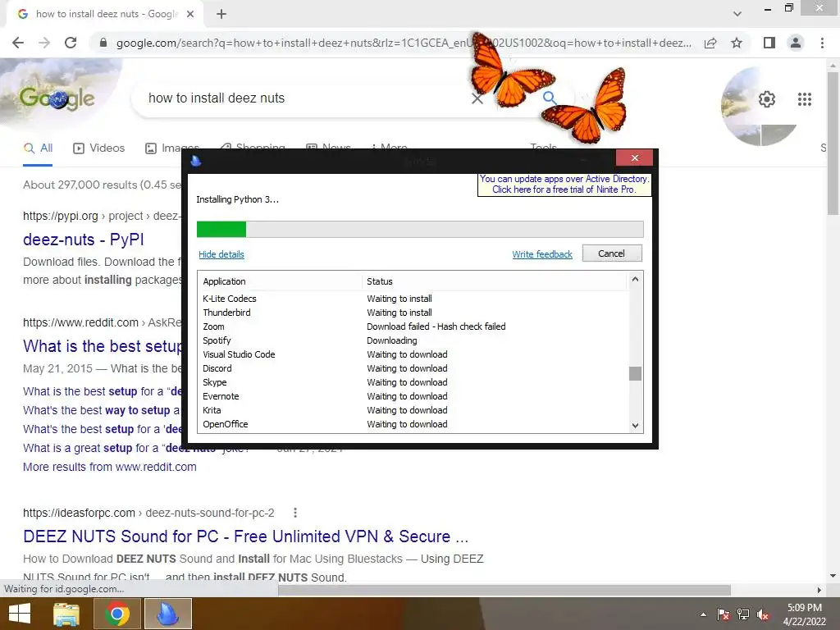The width and height of the screenshot is (840, 630).
Task: Switch to Ninite in taskbar
Action: [x=167, y=614]
